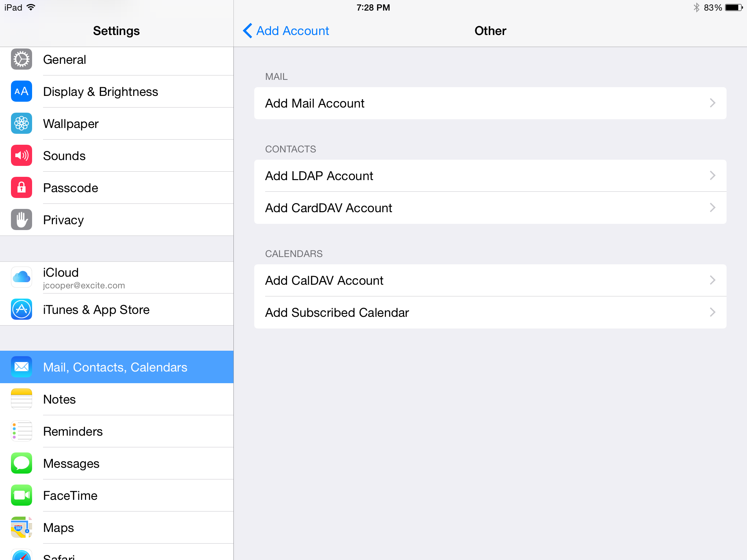Tap the jcooper@excite.com email text
Image resolution: width=747 pixels, height=560 pixels.
point(84,285)
